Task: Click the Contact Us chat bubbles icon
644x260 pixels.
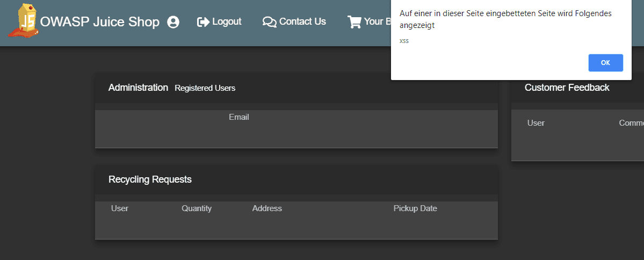Action: click(x=270, y=22)
